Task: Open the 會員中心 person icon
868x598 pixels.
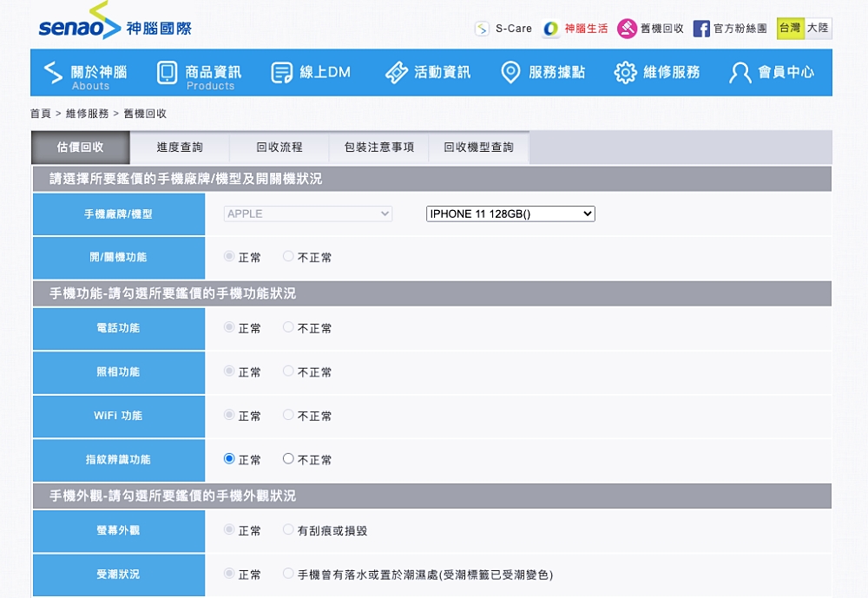Action: tap(740, 73)
